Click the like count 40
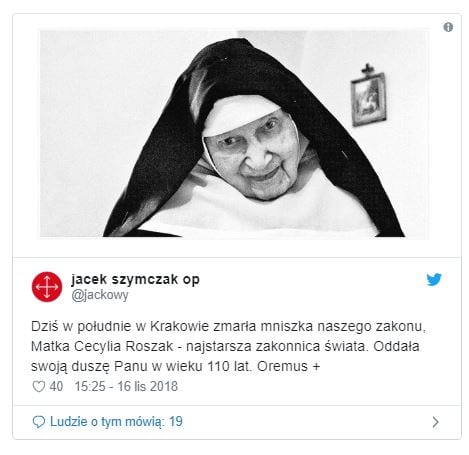This screenshot has width=469, height=455. coord(56,387)
